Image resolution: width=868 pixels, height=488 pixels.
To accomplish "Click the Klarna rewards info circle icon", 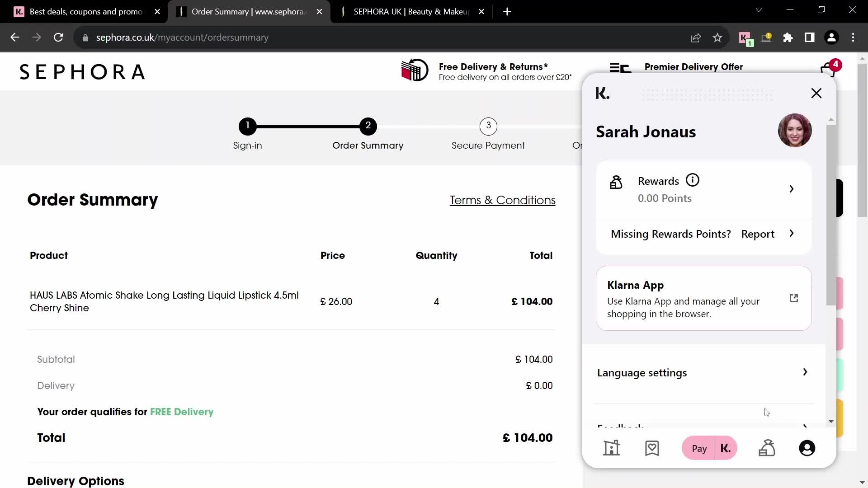I will [x=693, y=181].
